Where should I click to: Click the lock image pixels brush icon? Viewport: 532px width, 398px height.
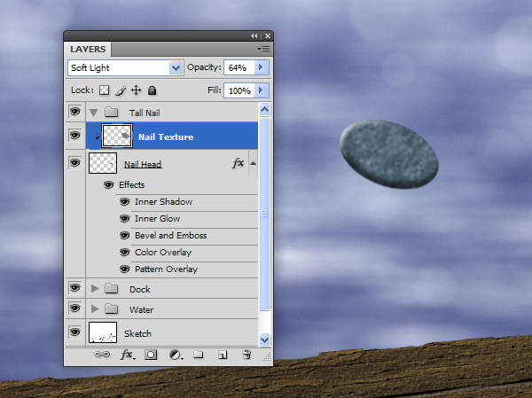[121, 90]
